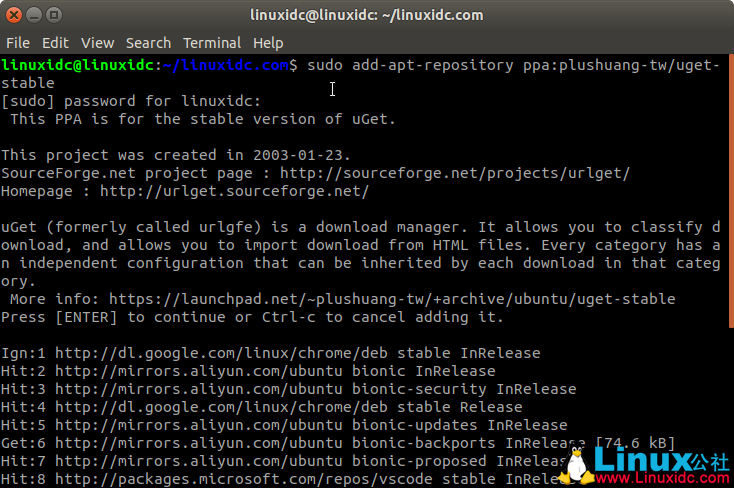Viewport: 734px width, 488px height.
Task: Close the terminal window
Action: pos(14,15)
